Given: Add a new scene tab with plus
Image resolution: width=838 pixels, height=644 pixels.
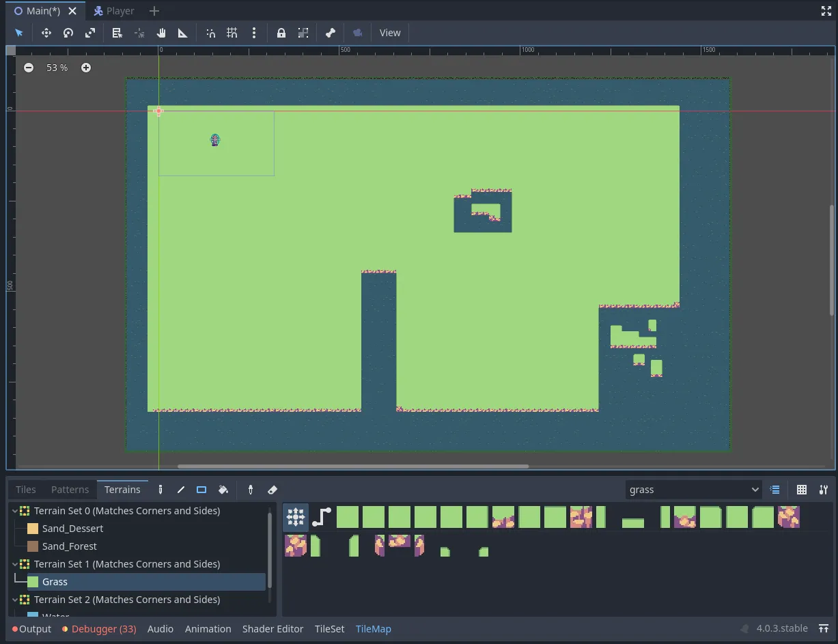Looking at the screenshot, I should click(x=154, y=11).
